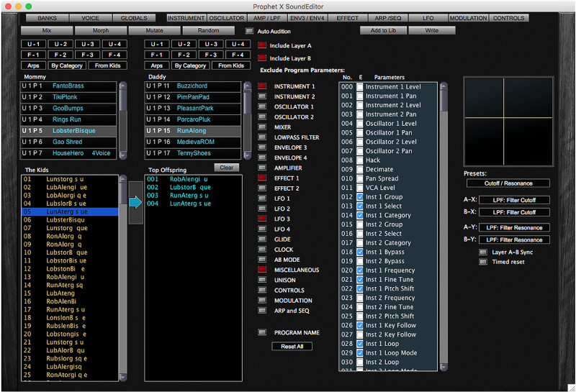576x392 pixels.
Task: Click the blue arrow to add offspring
Action: pyautogui.click(x=135, y=203)
